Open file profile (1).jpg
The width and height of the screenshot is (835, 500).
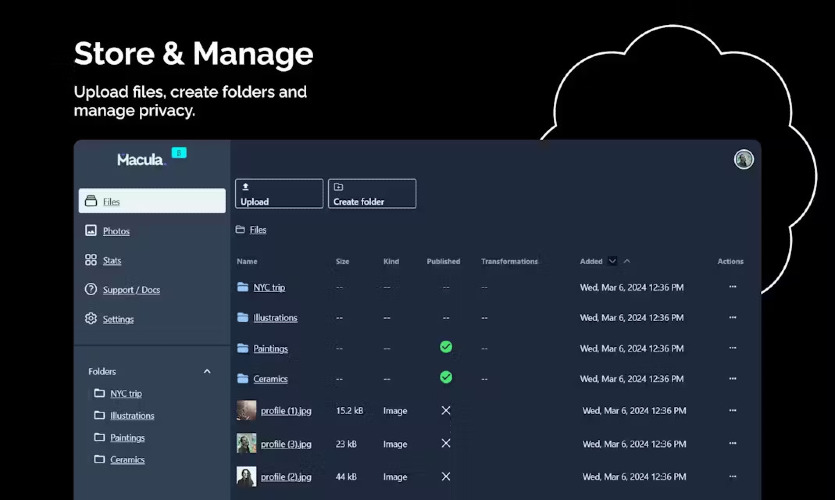point(286,411)
